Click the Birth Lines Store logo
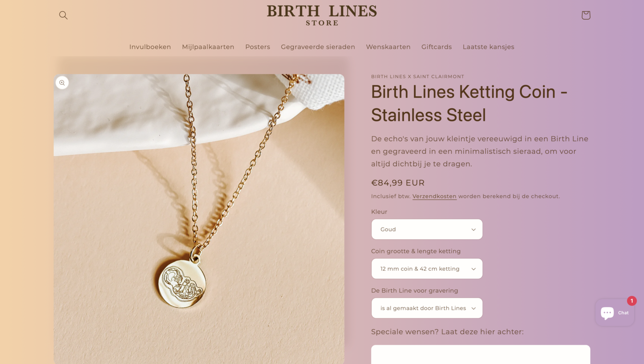Screen dimensions: 644x364 click(322, 15)
